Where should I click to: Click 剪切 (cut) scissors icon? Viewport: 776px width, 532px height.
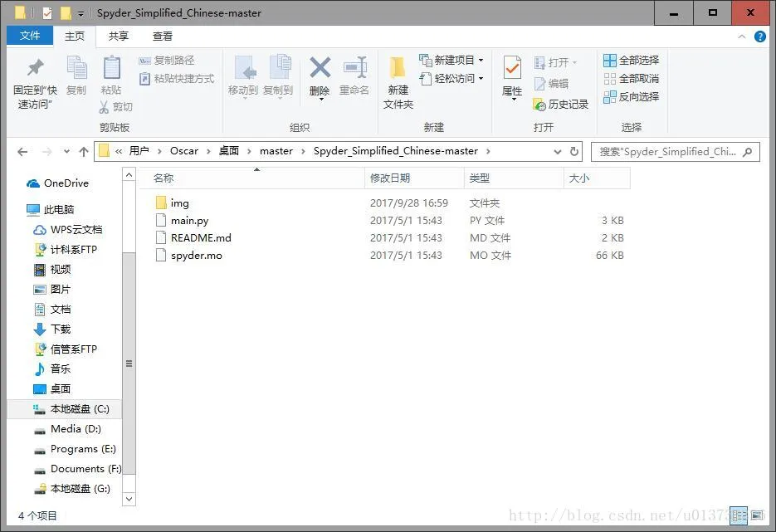click(116, 107)
